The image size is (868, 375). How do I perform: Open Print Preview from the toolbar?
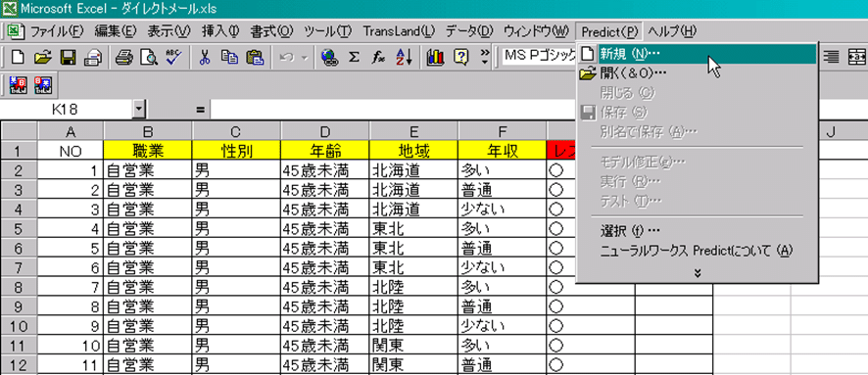tap(149, 58)
